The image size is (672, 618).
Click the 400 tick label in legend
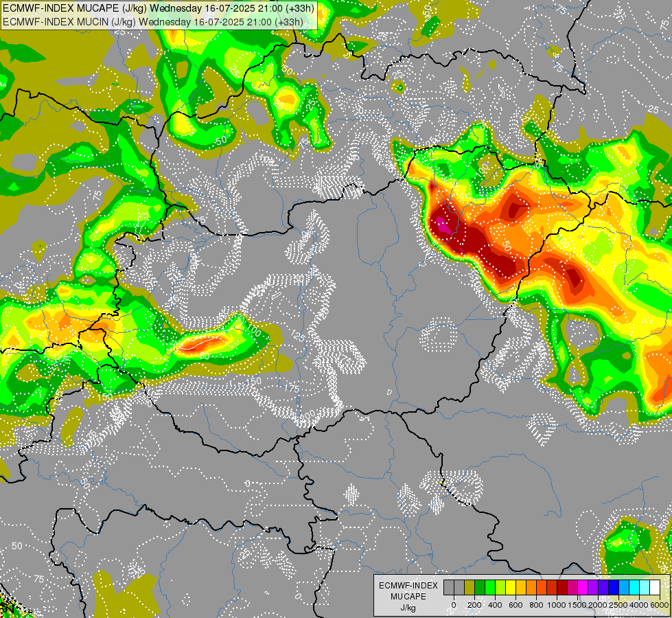(x=495, y=605)
